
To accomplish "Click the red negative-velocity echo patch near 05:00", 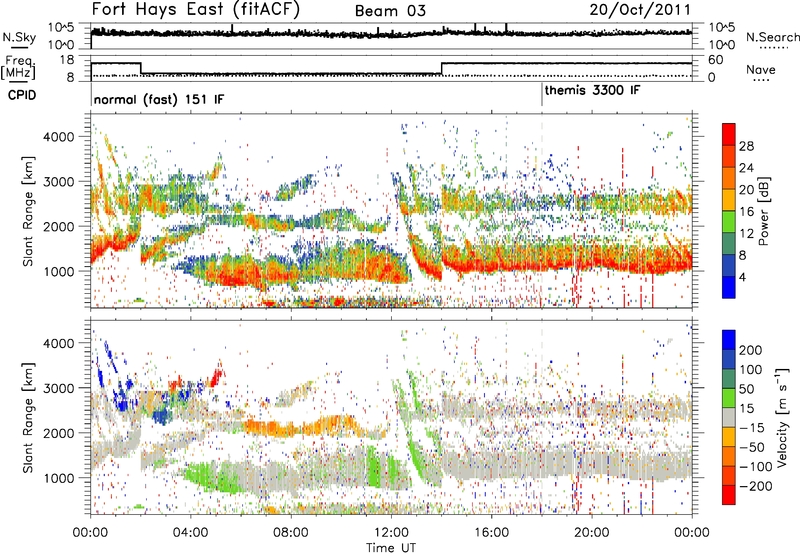I will (216, 375).
